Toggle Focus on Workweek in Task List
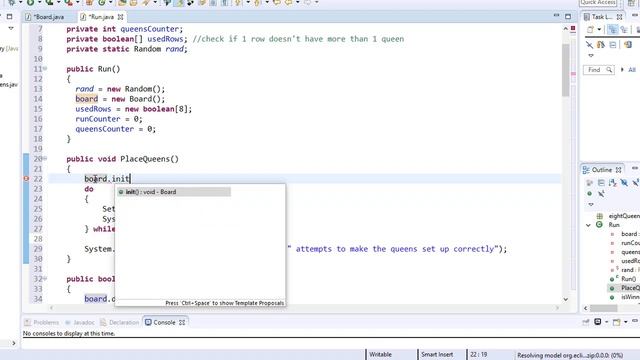The height and width of the screenshot is (360, 640). pyautogui.click(x=637, y=29)
